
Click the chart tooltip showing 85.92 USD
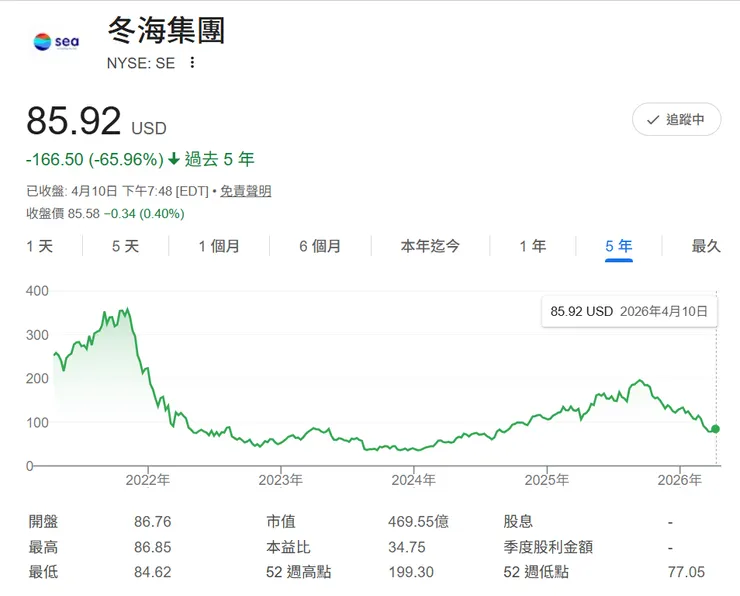[629, 311]
